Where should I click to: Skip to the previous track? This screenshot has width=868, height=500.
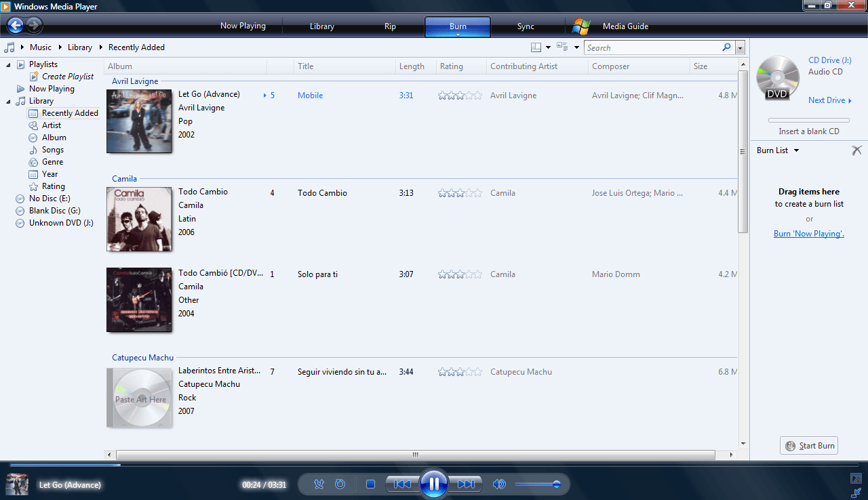tap(402, 484)
